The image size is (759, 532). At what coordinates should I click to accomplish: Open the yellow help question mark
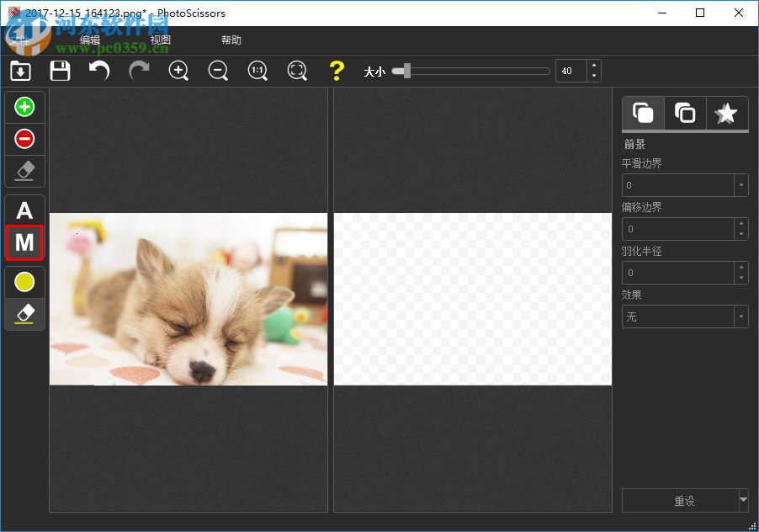[337, 71]
